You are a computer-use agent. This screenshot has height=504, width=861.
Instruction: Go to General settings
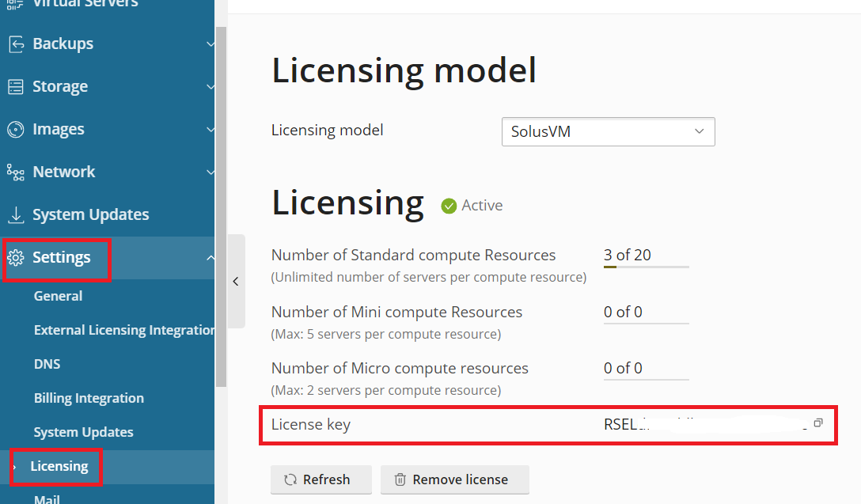[59, 296]
